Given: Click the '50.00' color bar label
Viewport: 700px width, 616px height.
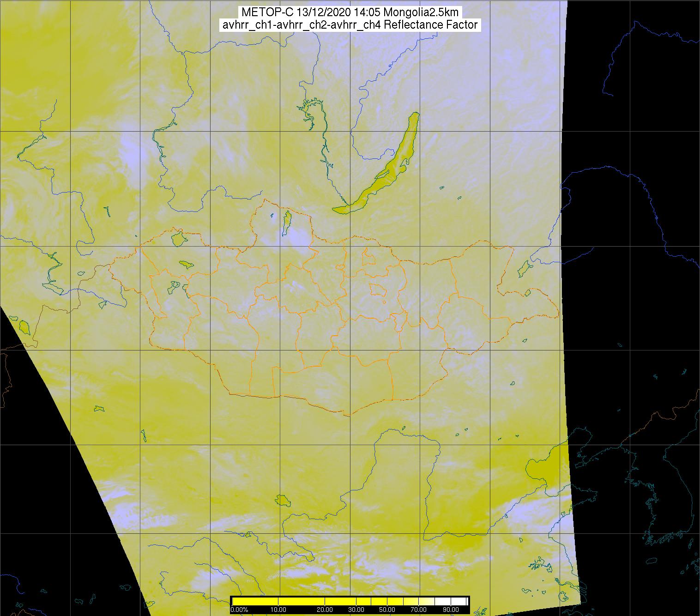Looking at the screenshot, I should [387, 610].
